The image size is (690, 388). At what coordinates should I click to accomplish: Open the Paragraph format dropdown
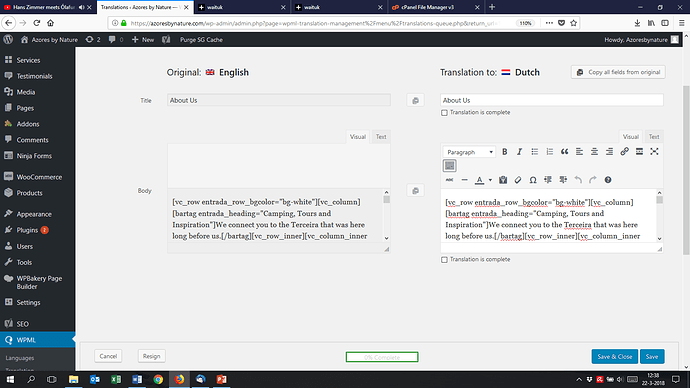click(470, 152)
